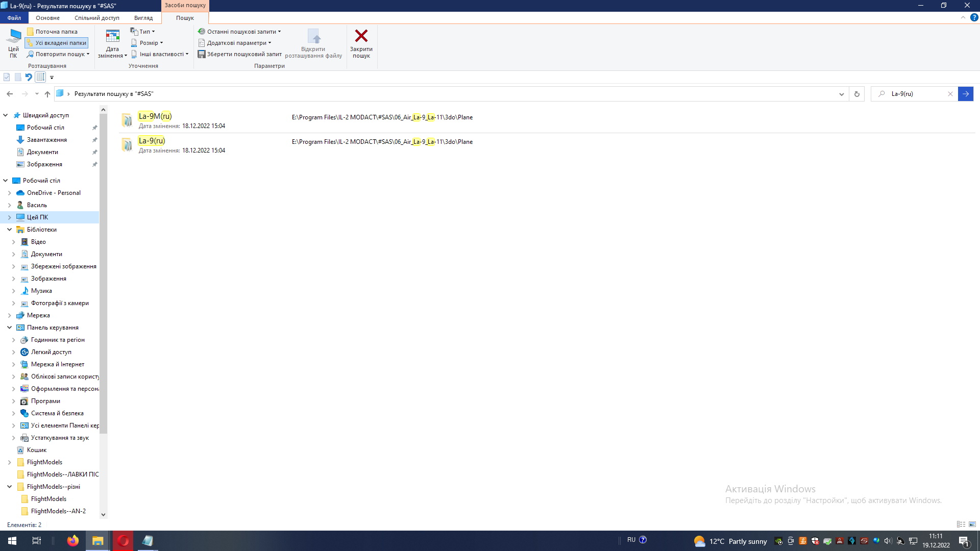Open the Type filter dropdown
Viewport: 980px width, 551px height.
[143, 32]
